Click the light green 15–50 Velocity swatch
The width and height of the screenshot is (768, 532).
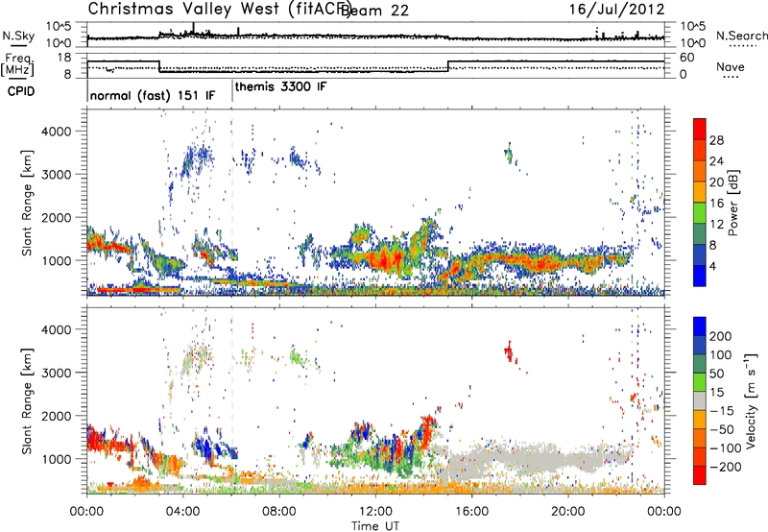(700, 382)
